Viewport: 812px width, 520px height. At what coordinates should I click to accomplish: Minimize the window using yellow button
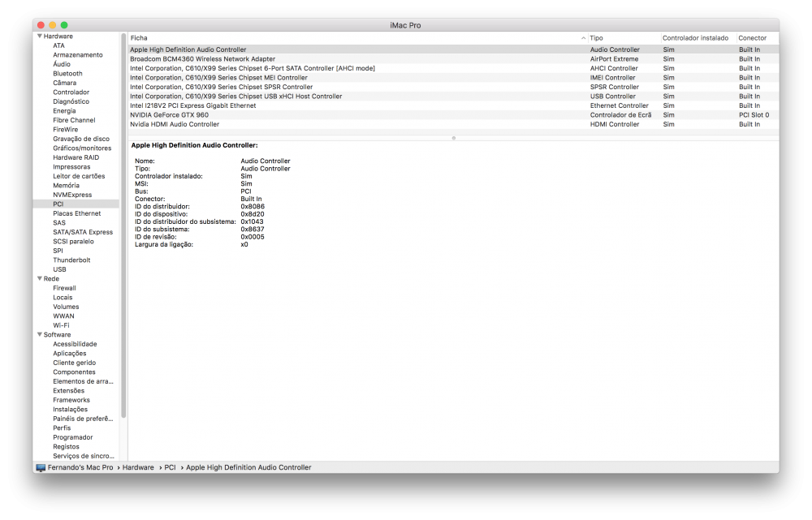point(53,25)
